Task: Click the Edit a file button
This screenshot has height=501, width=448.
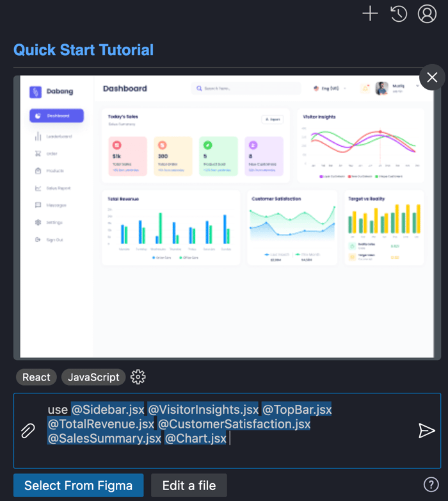Action: (x=189, y=486)
